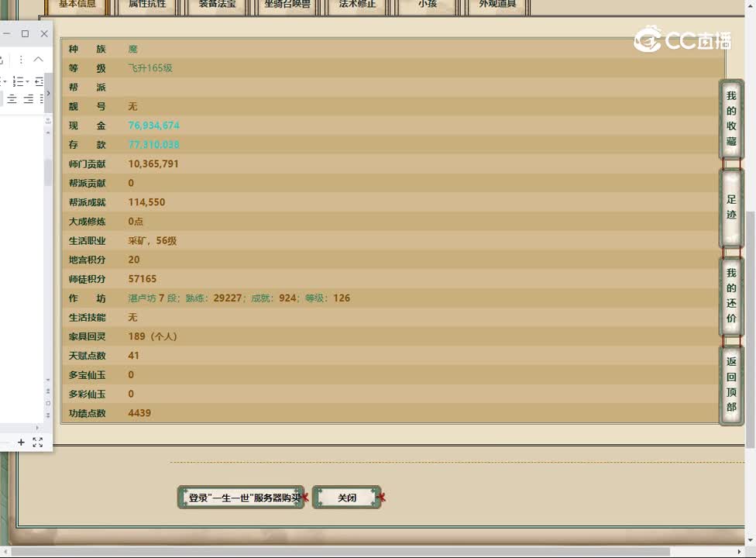Click the zoom-in plus icon in document window
756x558 pixels.
coord(21,443)
